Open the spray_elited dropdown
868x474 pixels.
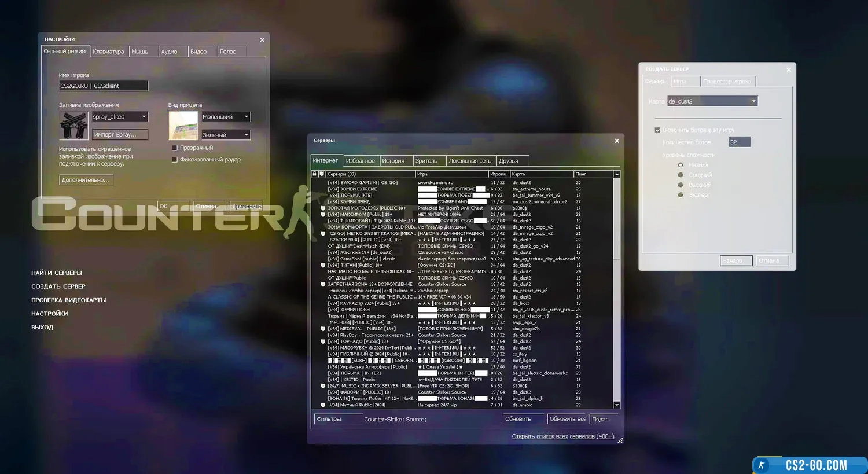pos(144,117)
